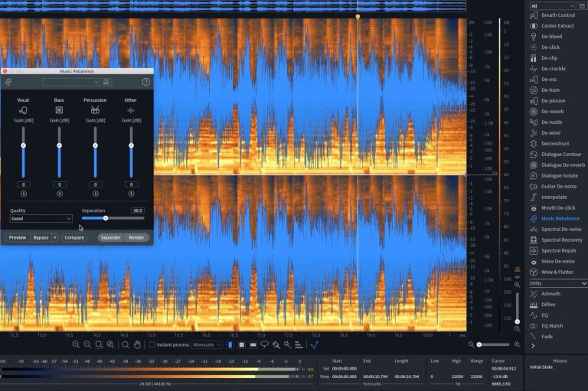Solo the Vocal channel
Viewport: 588px width, 391px height.
(x=23, y=194)
